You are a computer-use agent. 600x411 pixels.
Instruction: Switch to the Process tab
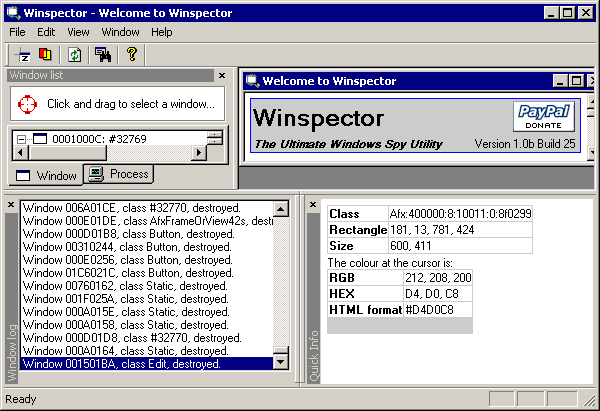[119, 174]
